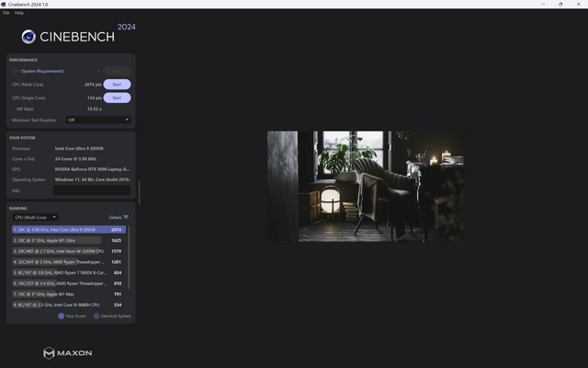Select Intel Core Ultra 9 285HX ranking row
Viewport: 588px width, 368px height.
(x=69, y=229)
